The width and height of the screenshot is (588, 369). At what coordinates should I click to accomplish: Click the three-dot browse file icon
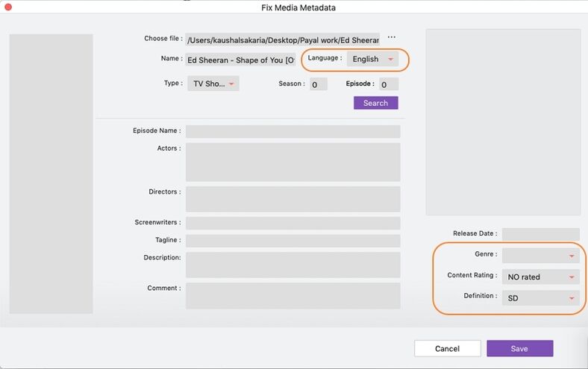click(x=391, y=38)
